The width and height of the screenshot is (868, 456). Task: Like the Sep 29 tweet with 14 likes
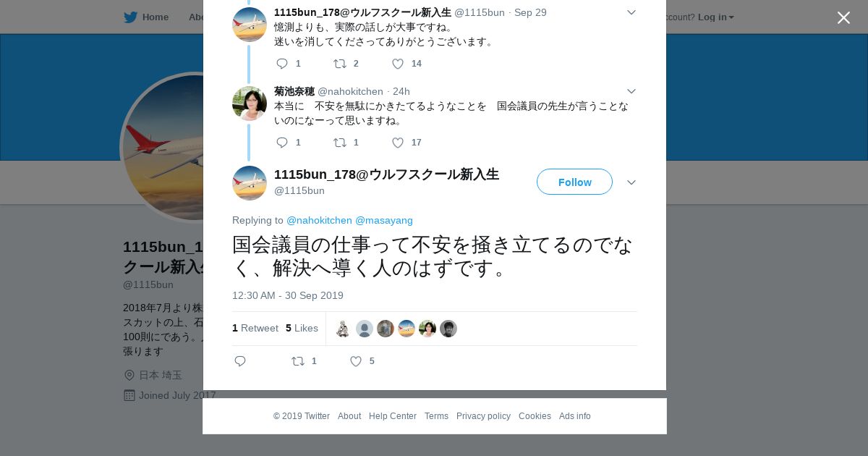coord(407,64)
